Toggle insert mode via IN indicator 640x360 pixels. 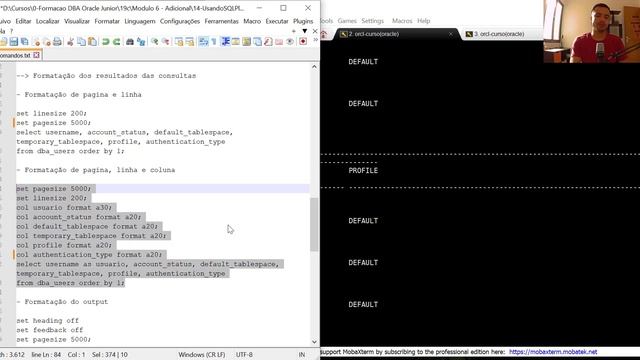(302, 355)
